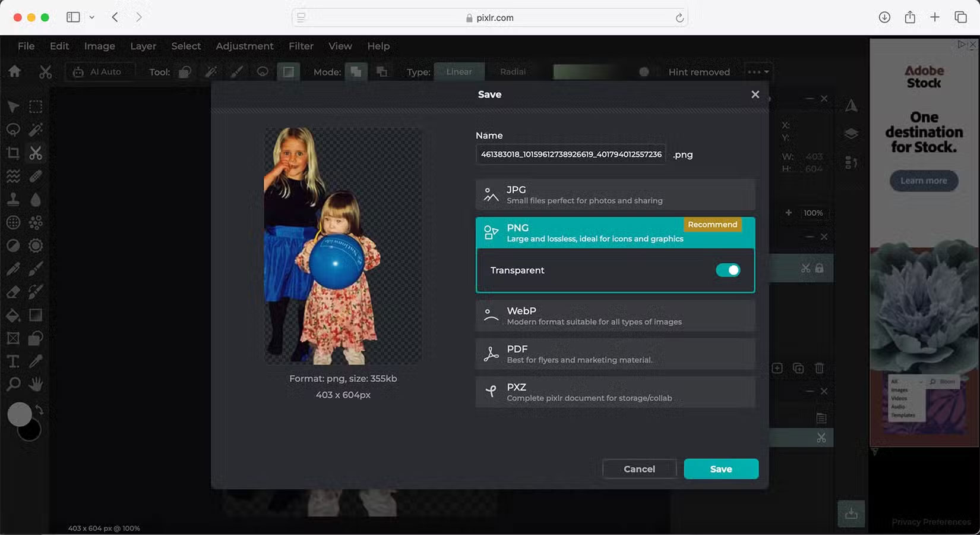Collapse the Navigator panel
Screen dimensions: 980x535
pyautogui.click(x=809, y=99)
